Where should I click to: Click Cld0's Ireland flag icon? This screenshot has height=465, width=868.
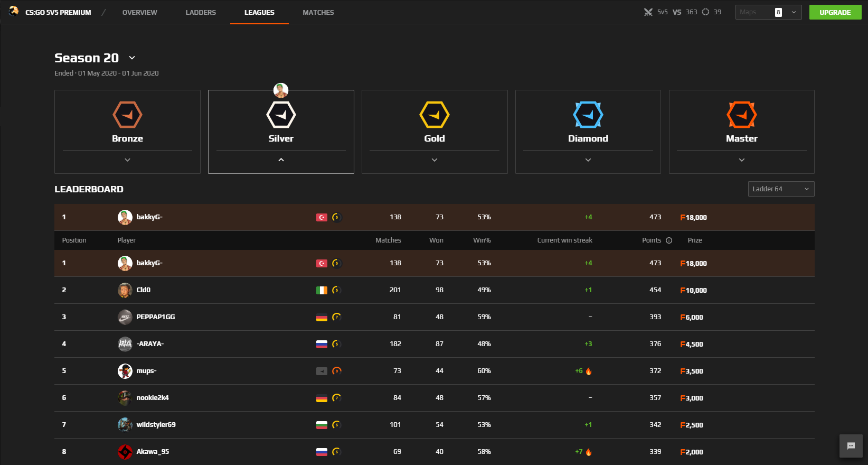point(322,290)
